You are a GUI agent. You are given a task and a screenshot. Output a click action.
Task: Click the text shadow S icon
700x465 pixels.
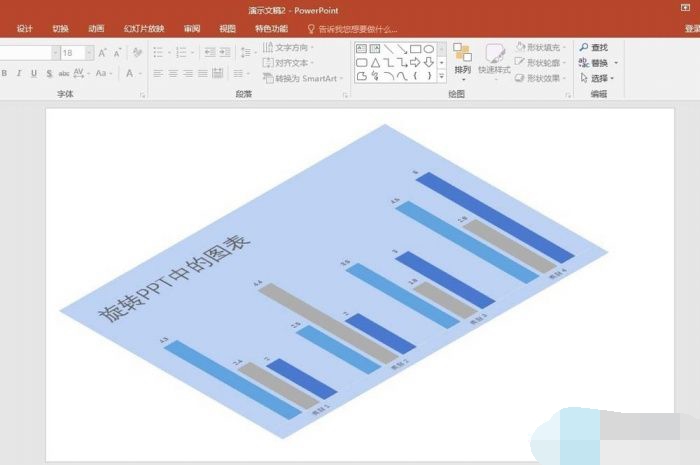[x=49, y=73]
